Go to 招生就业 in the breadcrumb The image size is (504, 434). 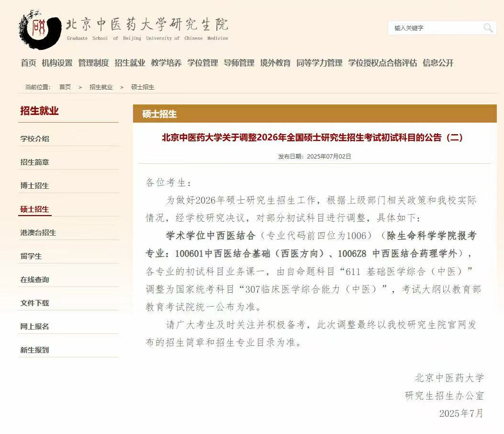[x=101, y=87]
